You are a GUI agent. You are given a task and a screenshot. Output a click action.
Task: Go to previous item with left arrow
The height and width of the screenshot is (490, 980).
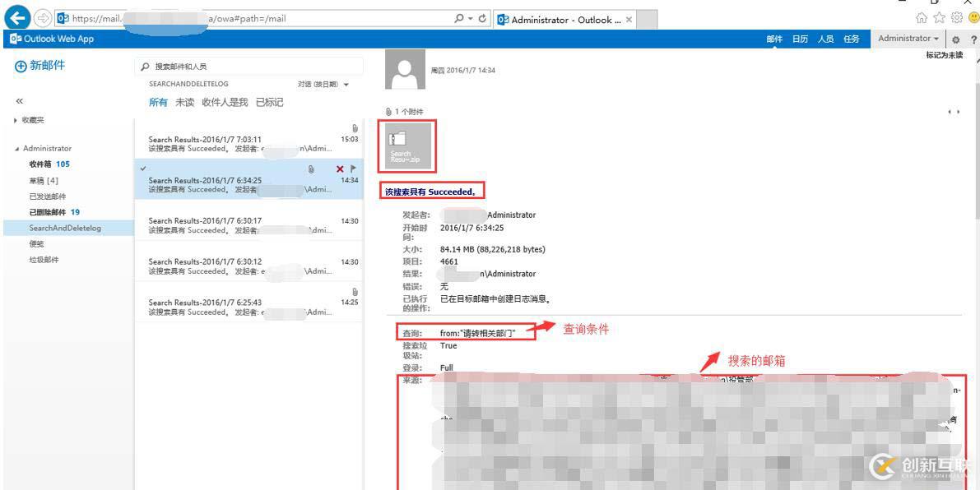click(x=950, y=112)
